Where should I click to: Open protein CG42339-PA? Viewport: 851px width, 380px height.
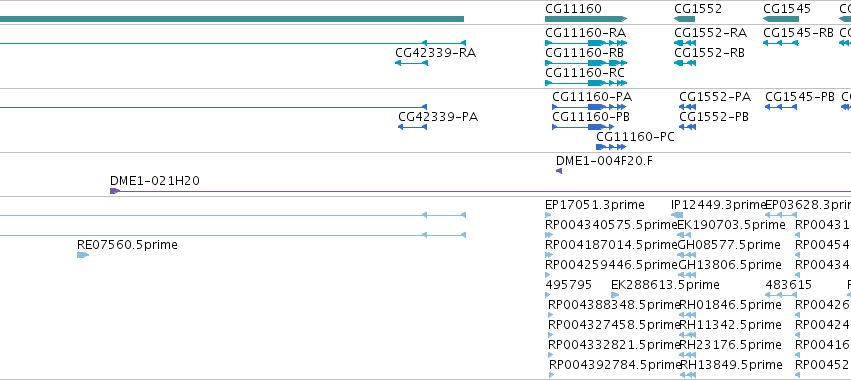438,117
